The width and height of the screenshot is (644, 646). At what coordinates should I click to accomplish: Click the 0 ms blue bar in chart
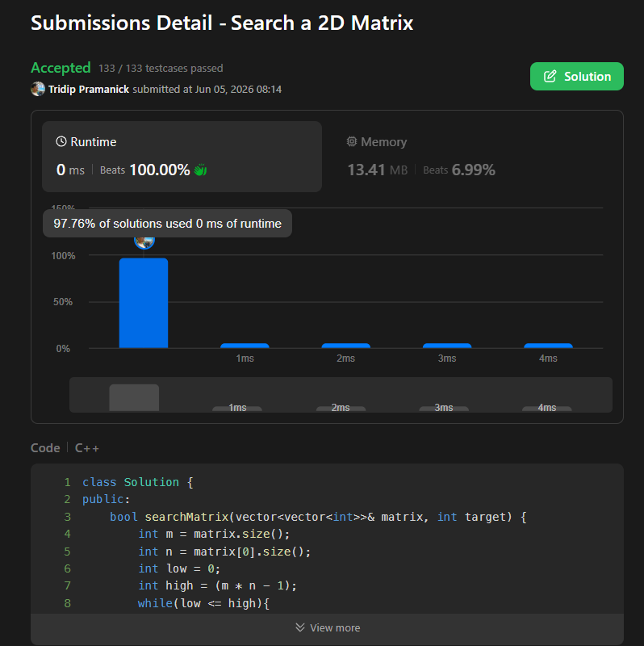(x=144, y=303)
